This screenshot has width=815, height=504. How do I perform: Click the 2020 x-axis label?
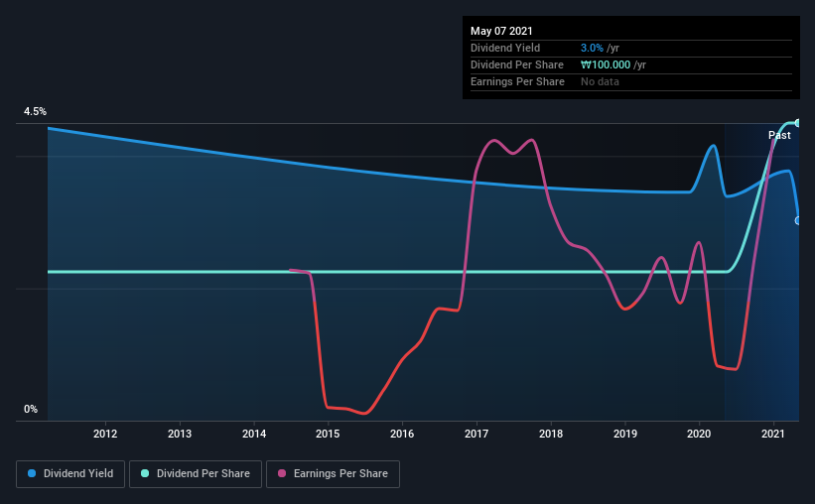(699, 434)
